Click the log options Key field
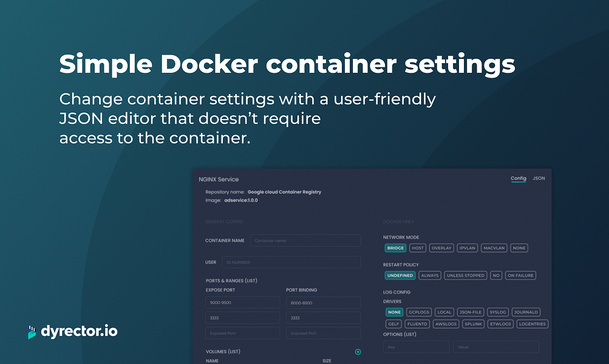The image size is (609, 364). tap(416, 347)
